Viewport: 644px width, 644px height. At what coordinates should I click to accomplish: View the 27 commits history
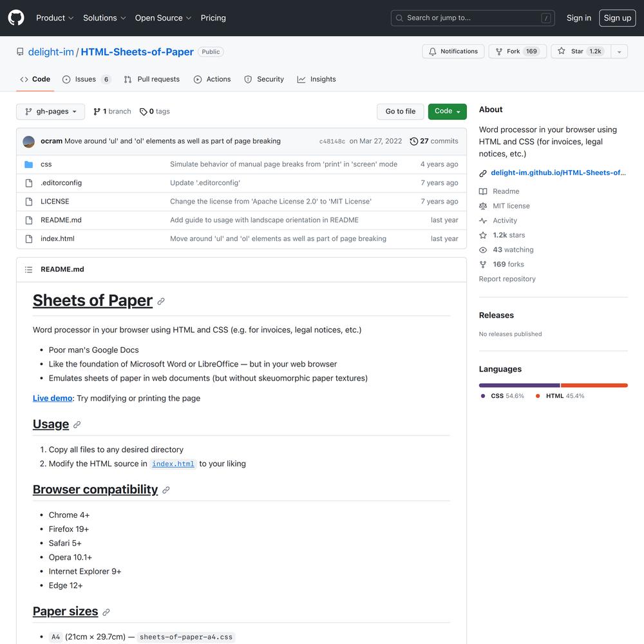434,141
